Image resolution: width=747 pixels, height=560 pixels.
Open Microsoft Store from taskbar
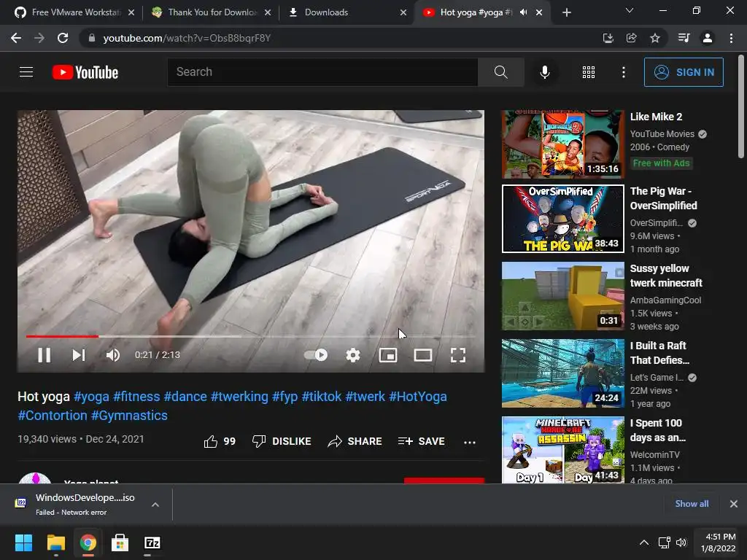point(120,542)
